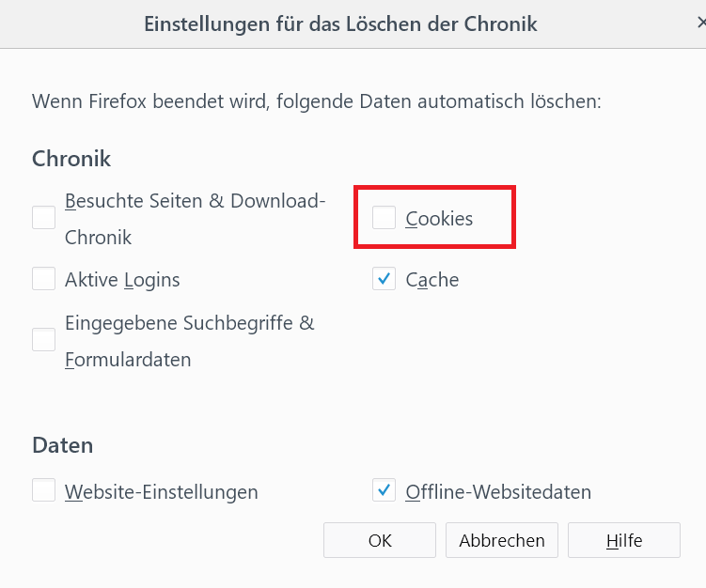Click the 'Daten' section heading
The image size is (706, 588).
click(62, 444)
